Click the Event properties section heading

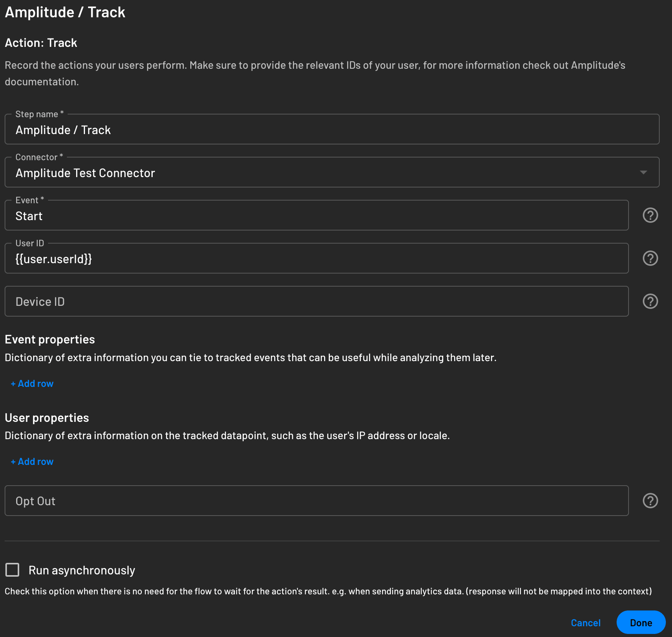pyautogui.click(x=50, y=340)
